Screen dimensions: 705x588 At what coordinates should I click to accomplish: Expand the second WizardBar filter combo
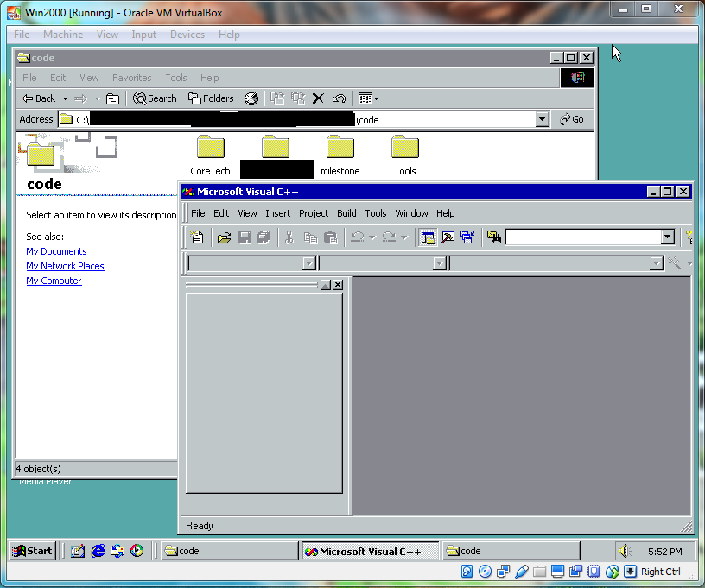pyautogui.click(x=439, y=263)
